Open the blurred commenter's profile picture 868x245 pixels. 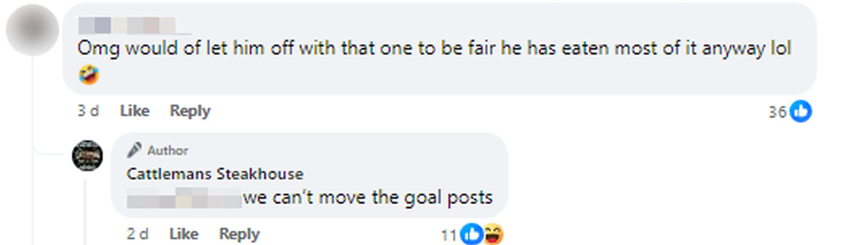pos(32,30)
